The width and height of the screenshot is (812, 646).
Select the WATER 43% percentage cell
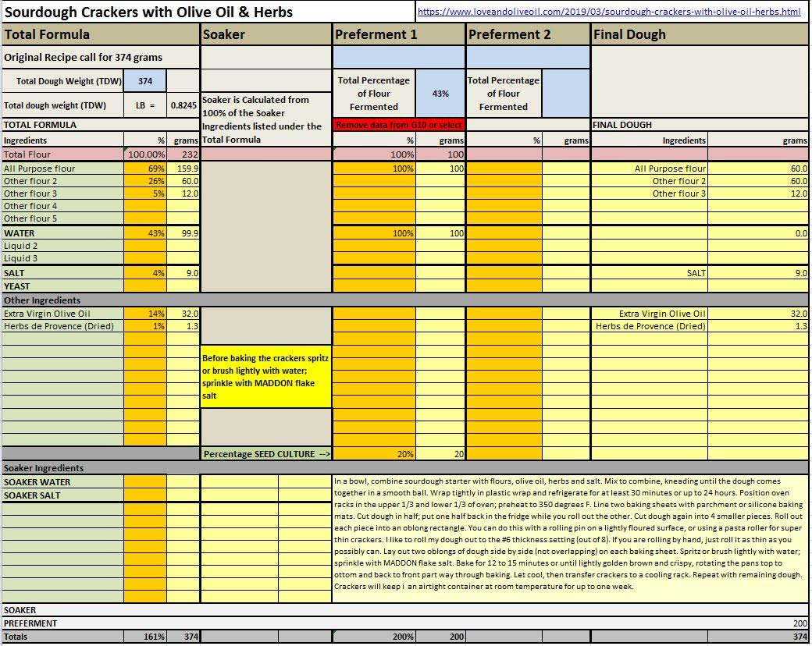pos(146,233)
